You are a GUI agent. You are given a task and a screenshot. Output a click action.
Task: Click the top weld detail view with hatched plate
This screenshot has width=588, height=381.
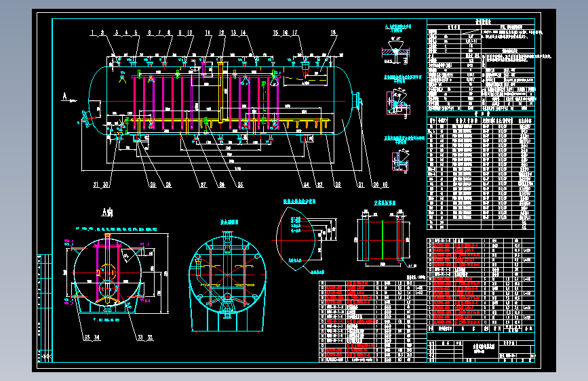[x=395, y=52]
